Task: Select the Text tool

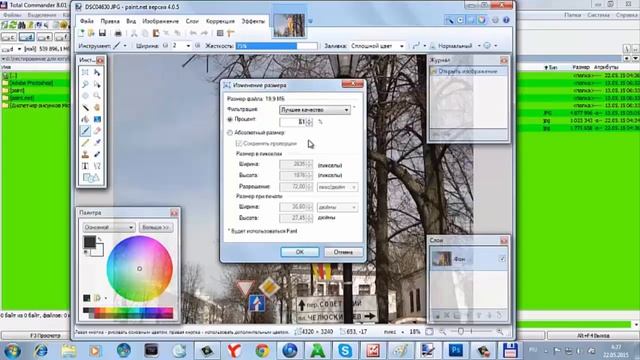Action: [x=85, y=166]
